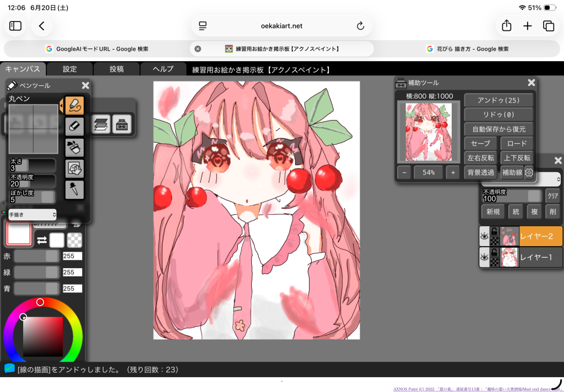Click the swap colors arrows icon

point(42,240)
